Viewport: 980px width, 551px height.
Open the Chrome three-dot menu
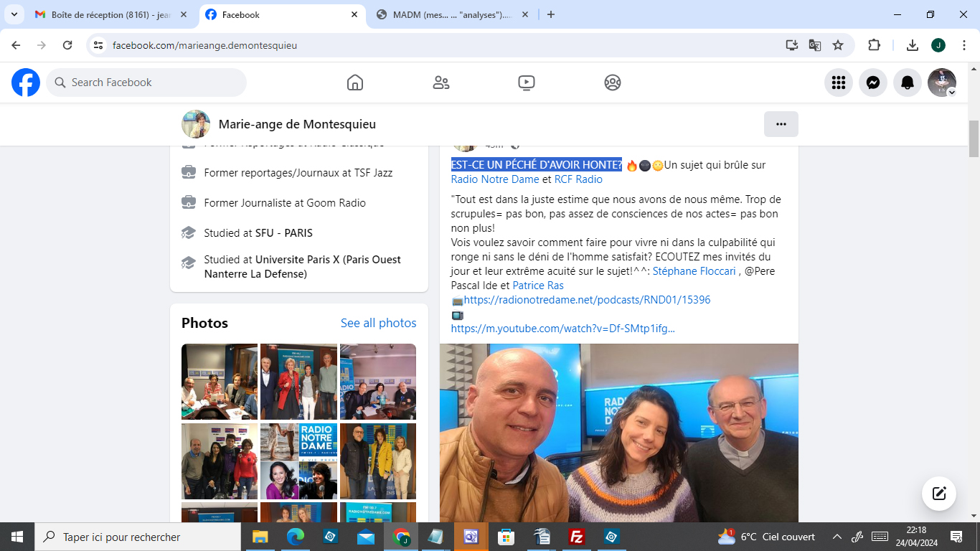tap(964, 45)
